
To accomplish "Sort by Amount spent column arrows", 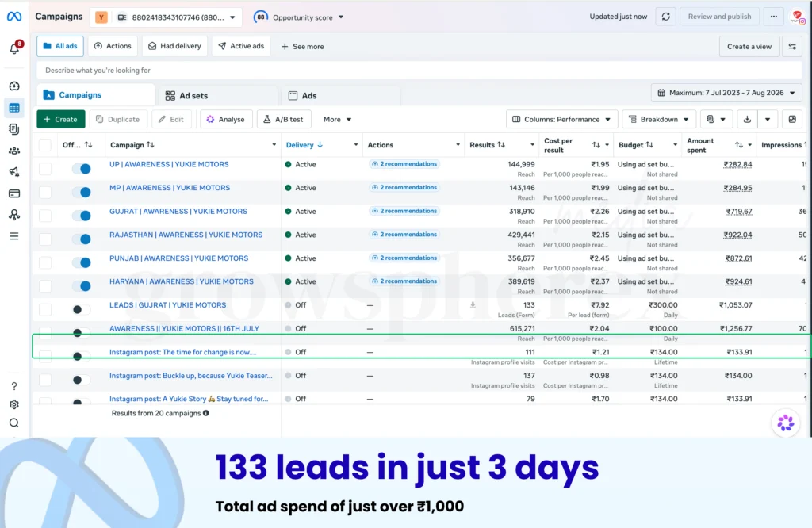I will click(739, 145).
